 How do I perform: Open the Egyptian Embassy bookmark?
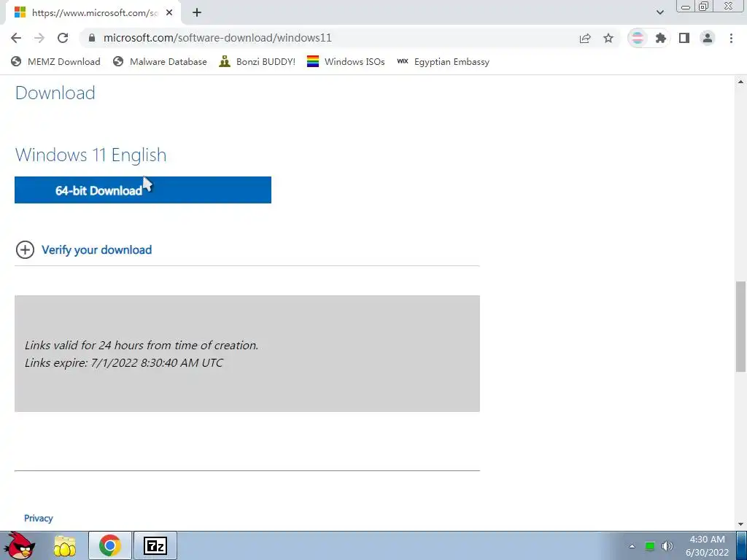coord(443,61)
